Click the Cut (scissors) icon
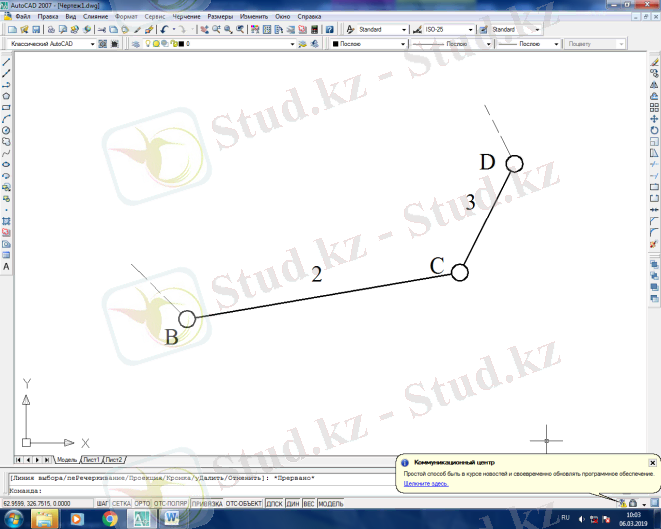The image size is (661, 529). [x=102, y=30]
